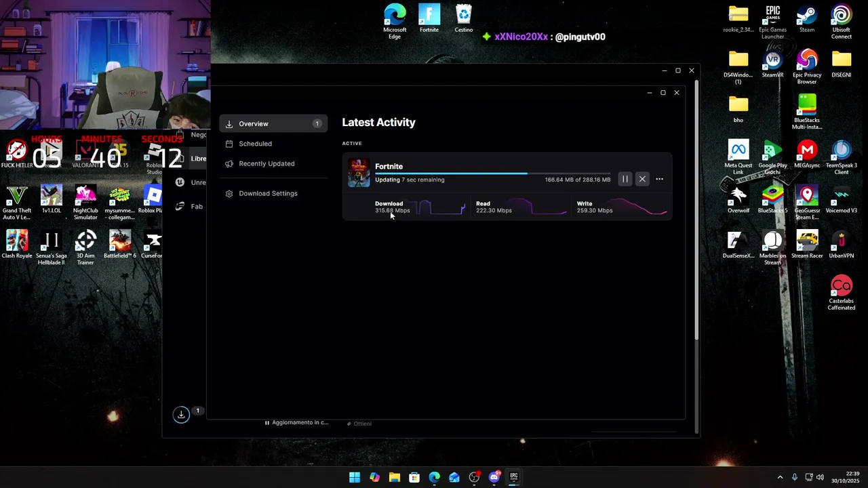Screen dimensions: 868x488
Task: Select Meta Quest Link desktop icon
Action: (738, 157)
